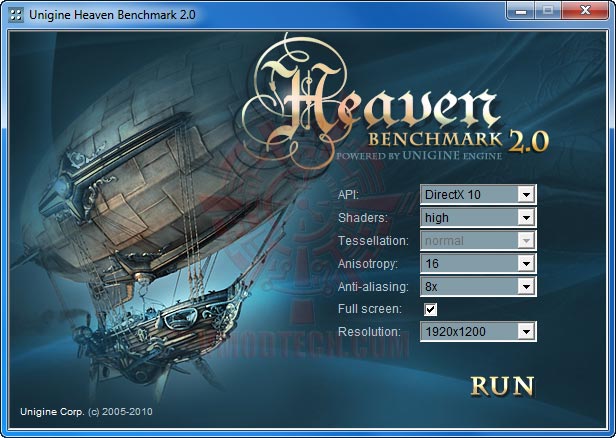Image resolution: width=616 pixels, height=438 pixels.
Task: Click the "Anisotropy:" label
Action: (368, 263)
